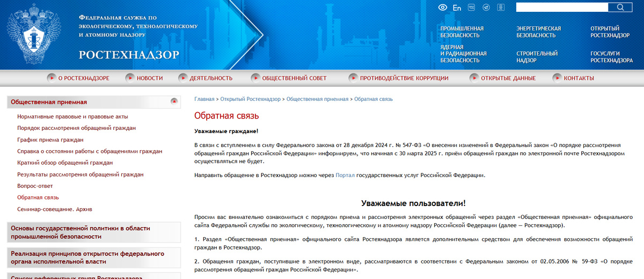Go to Госуслуги Ростехнадзора header link
The width and height of the screenshot is (644, 279).
(611, 57)
